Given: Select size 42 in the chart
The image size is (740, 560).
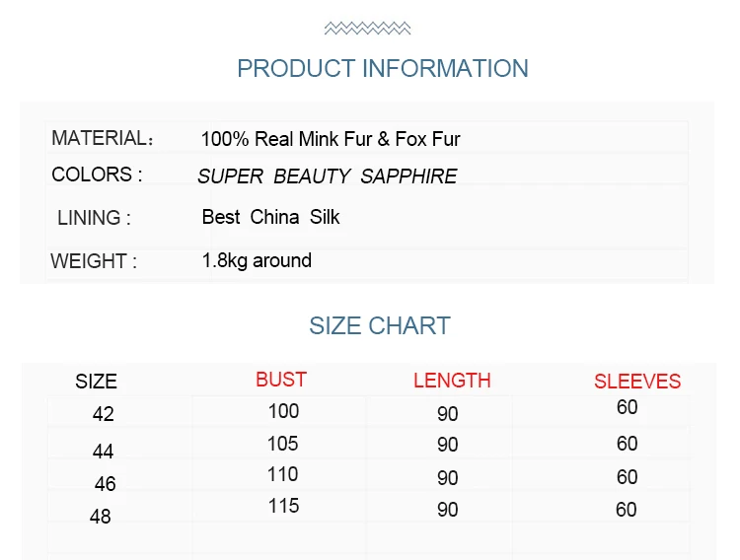Looking at the screenshot, I should [104, 414].
